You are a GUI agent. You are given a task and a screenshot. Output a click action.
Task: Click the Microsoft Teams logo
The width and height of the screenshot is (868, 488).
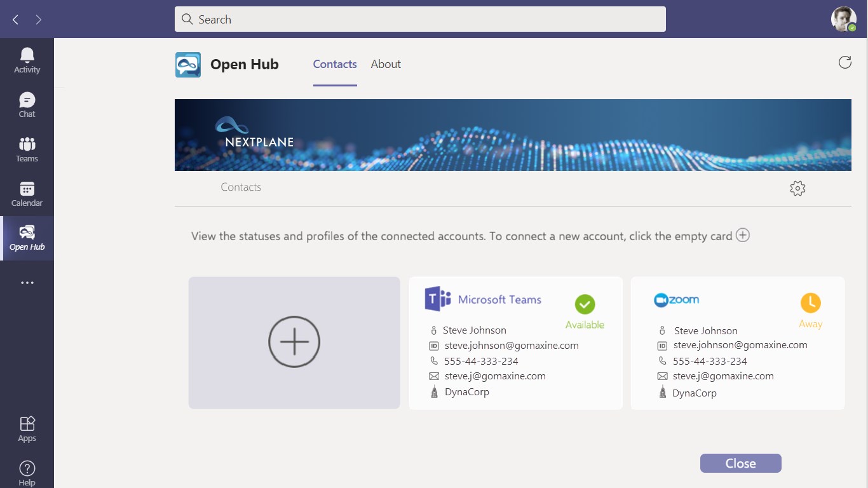(x=483, y=299)
